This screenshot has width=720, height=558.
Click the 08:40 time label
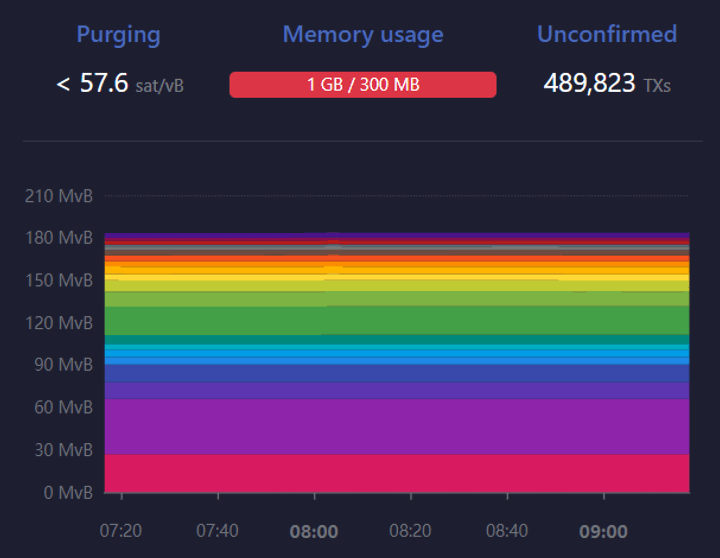tap(507, 531)
